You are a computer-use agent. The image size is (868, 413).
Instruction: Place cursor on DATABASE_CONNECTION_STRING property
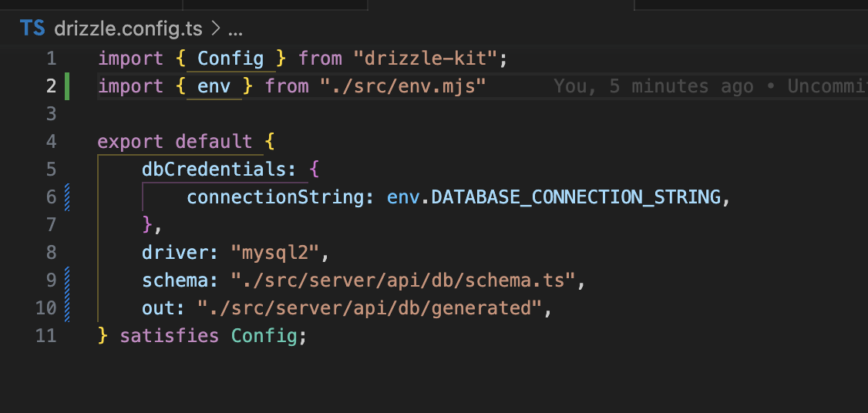[576, 197]
